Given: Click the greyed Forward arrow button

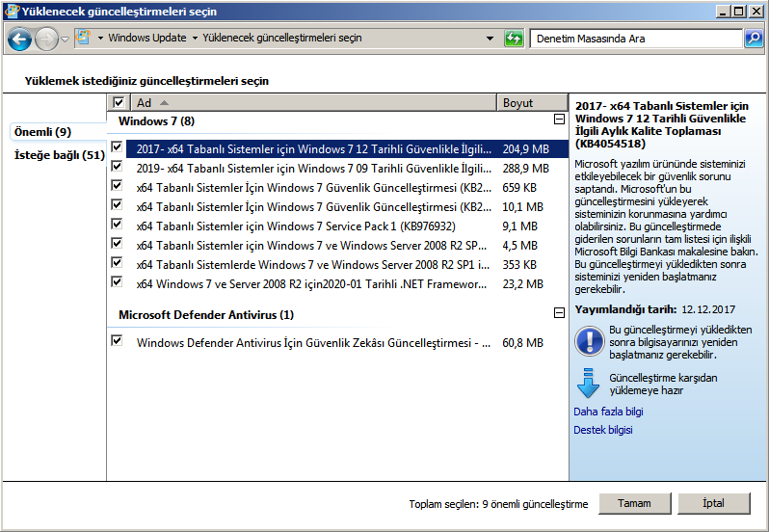Looking at the screenshot, I should [47, 40].
